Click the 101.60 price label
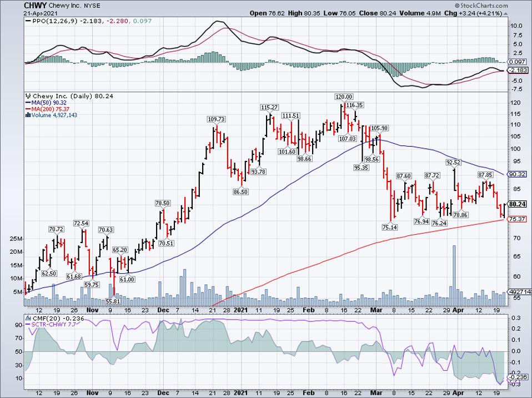 coord(287,152)
